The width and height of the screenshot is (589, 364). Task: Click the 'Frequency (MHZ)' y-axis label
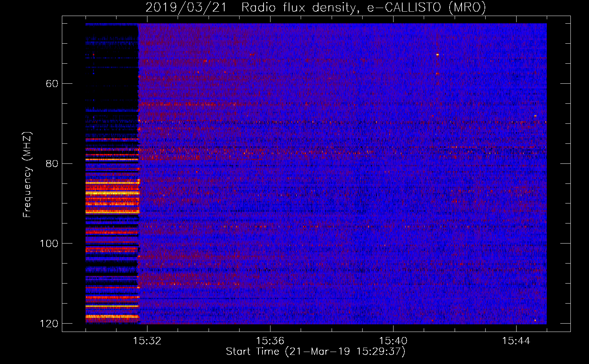pyautogui.click(x=27, y=174)
